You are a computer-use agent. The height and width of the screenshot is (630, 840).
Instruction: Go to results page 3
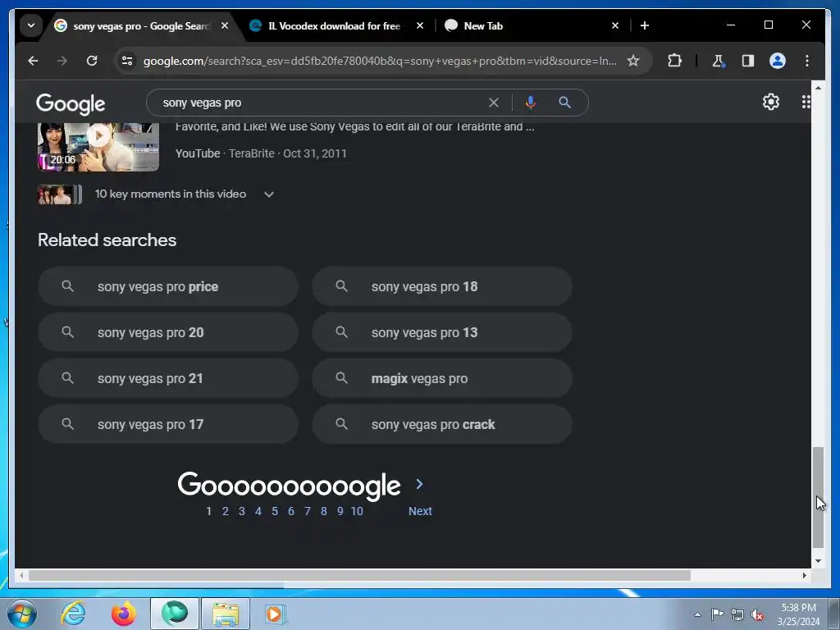(x=242, y=511)
